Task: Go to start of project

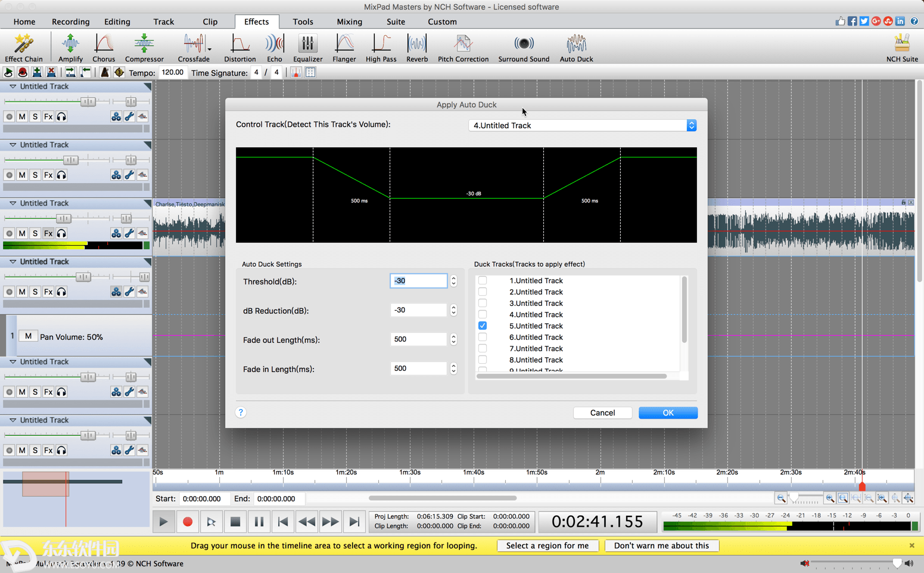Action: coord(283,522)
